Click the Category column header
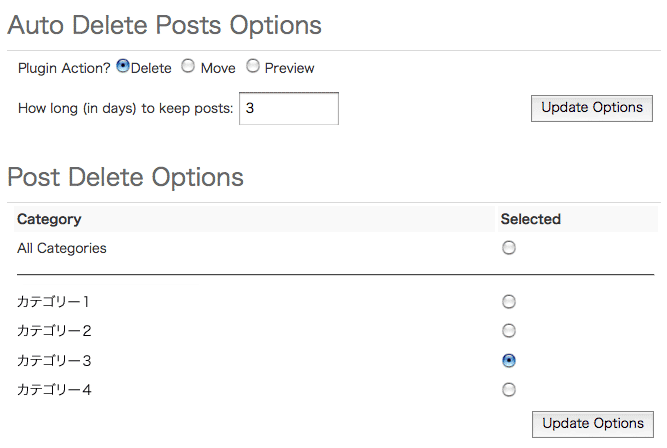 point(49,219)
